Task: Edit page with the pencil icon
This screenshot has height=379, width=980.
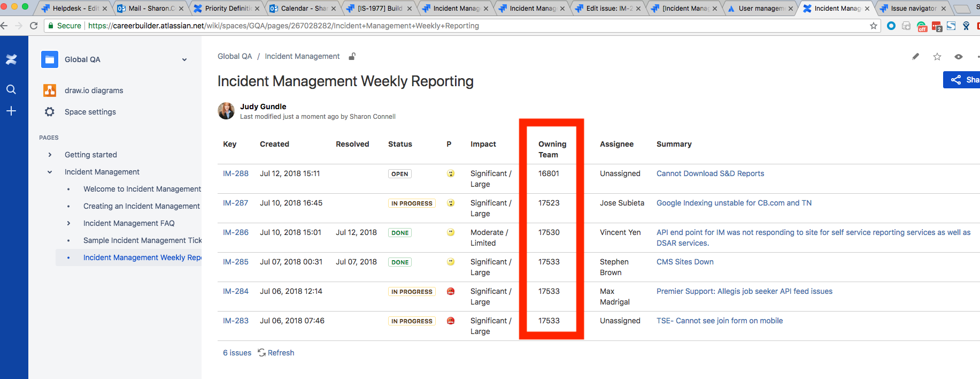Action: point(916,56)
